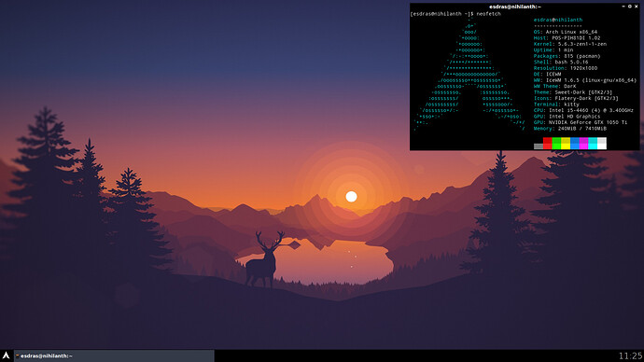
Task: Click the Uptime: 1 min line
Action: 553,50
